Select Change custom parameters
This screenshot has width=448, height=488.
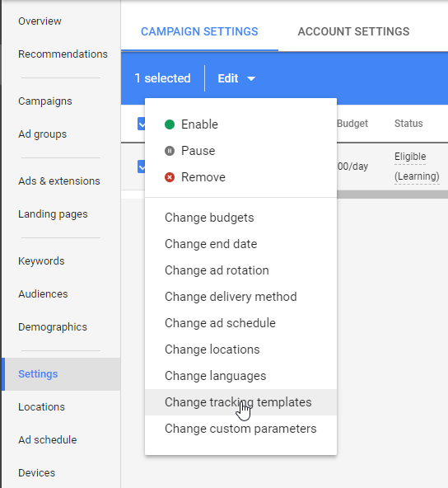tap(240, 429)
